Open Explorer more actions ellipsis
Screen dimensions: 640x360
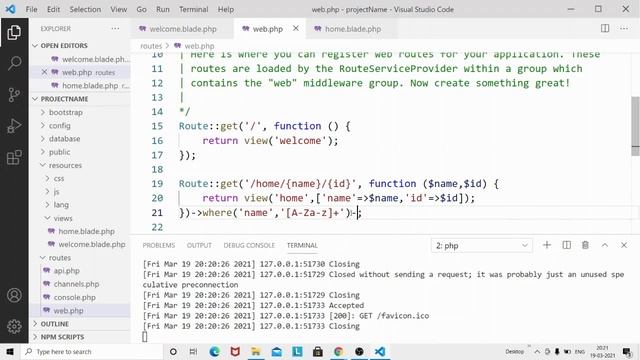(116, 29)
